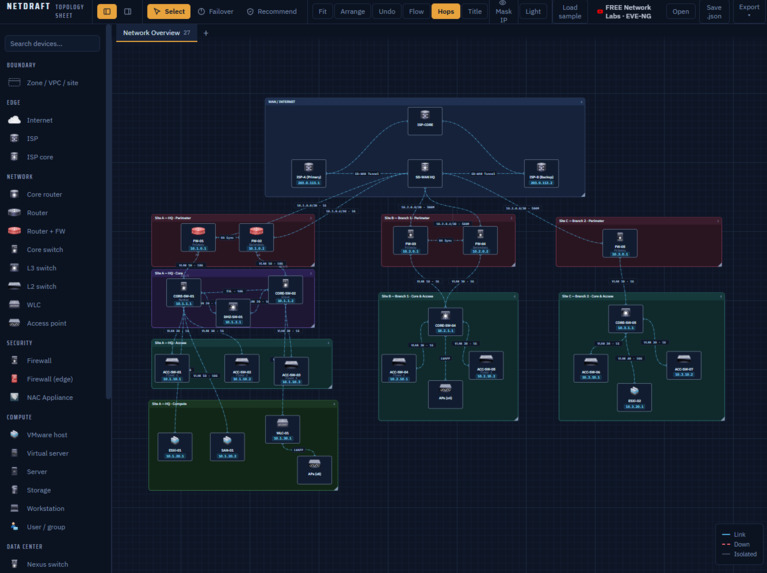The height and width of the screenshot is (573, 767).
Task: Click the Site C Branch 2 Perimeter header
Action: [x=638, y=221]
